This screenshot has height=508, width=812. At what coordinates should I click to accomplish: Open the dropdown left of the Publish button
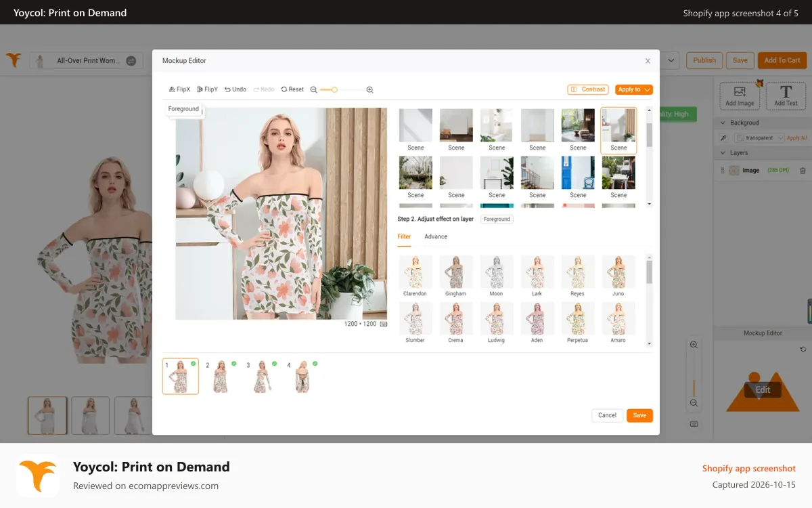[x=670, y=60]
